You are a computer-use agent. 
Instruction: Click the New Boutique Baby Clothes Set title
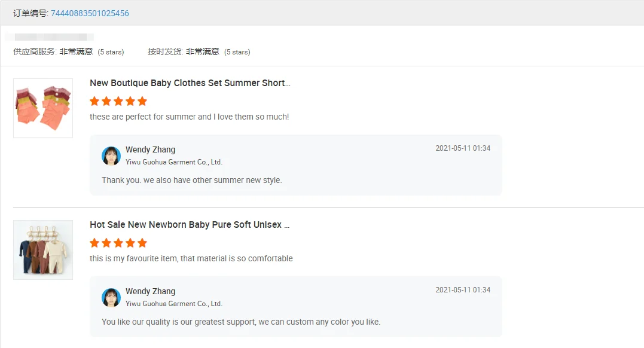[190, 83]
